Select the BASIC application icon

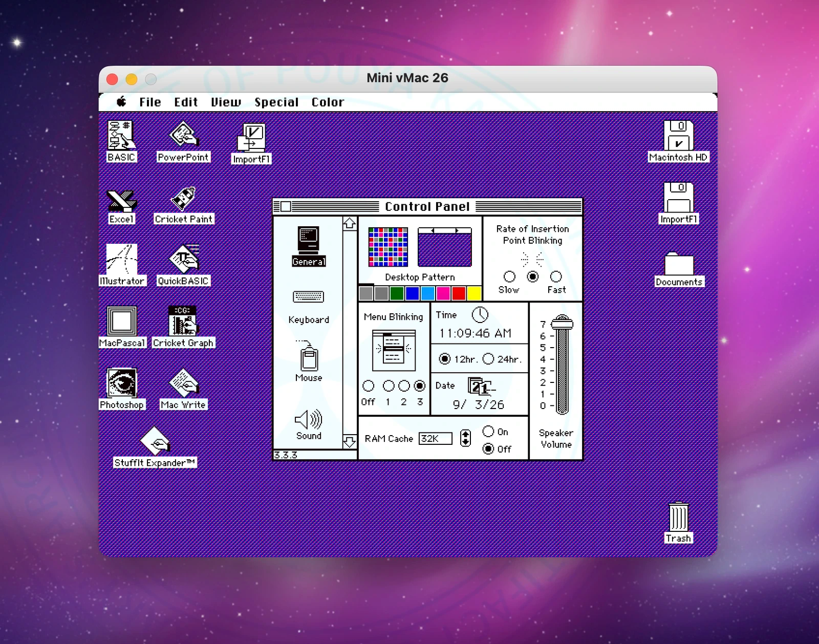click(121, 135)
